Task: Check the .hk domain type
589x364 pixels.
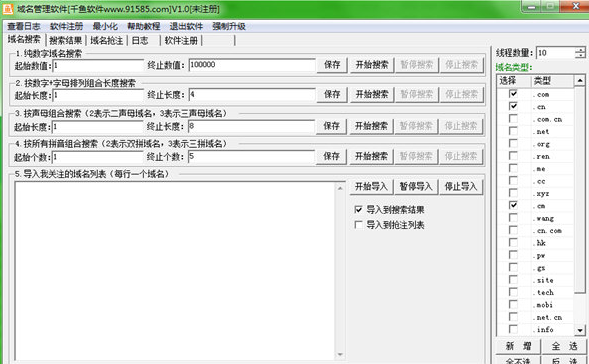Action: click(513, 243)
